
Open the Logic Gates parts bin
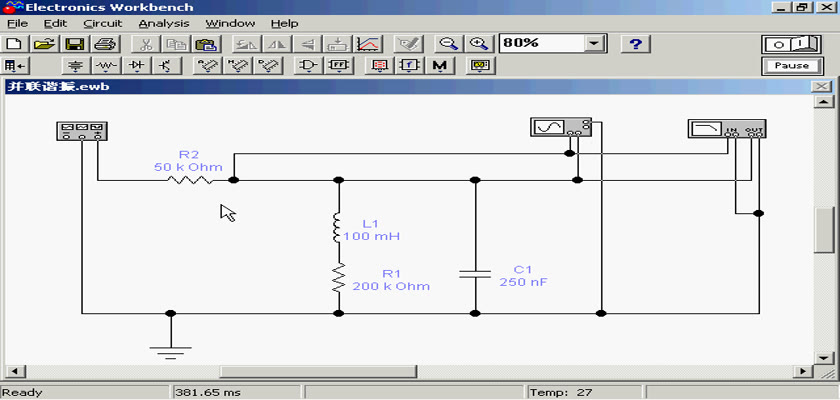tap(308, 66)
